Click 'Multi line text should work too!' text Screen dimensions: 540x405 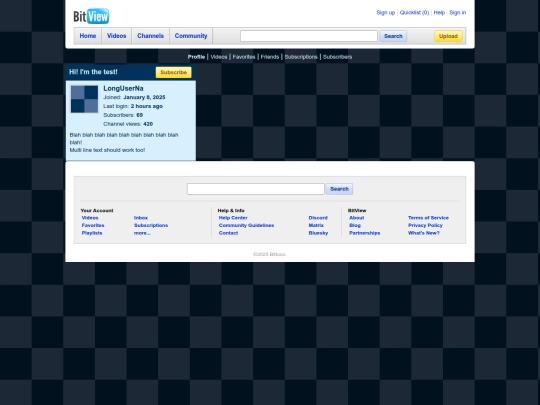click(x=107, y=150)
